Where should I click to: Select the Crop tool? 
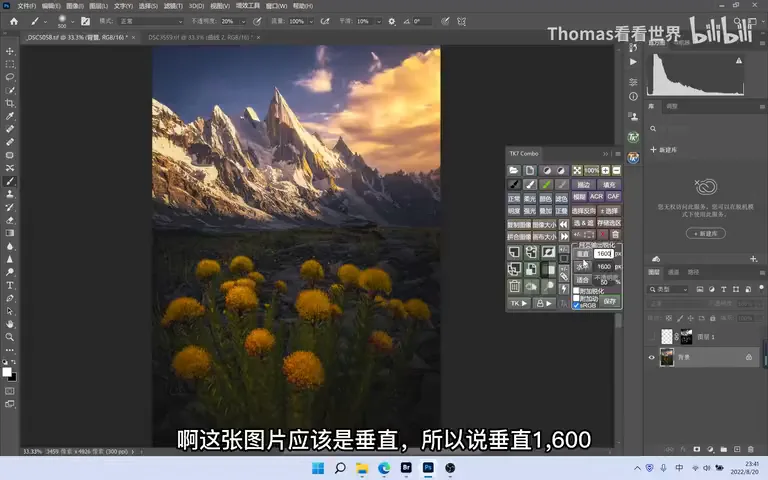coord(10,103)
